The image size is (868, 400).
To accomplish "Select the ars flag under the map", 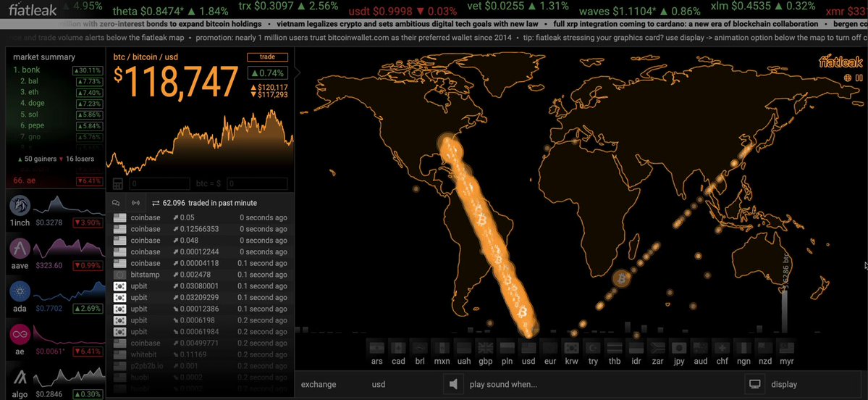I will 377,348.
